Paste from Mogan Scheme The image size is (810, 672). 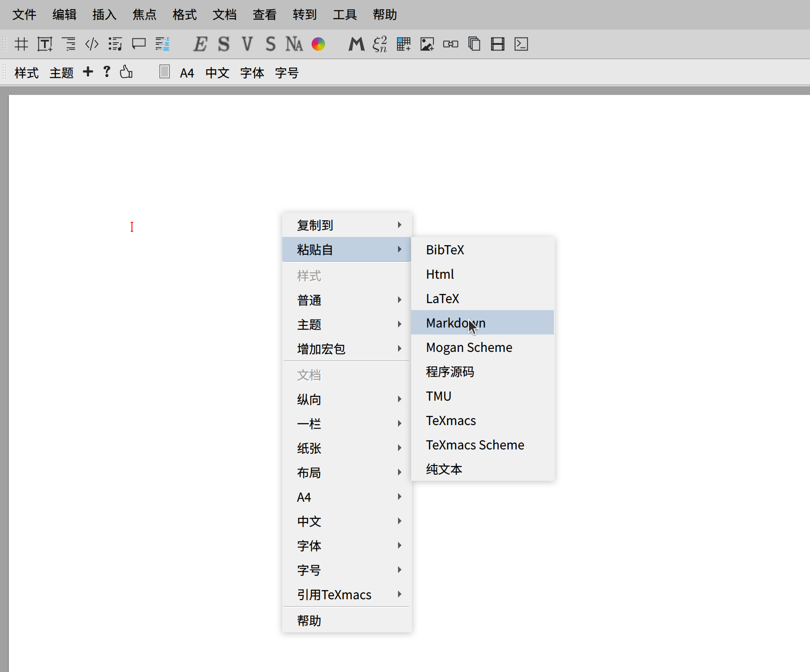pyautogui.click(x=483, y=347)
